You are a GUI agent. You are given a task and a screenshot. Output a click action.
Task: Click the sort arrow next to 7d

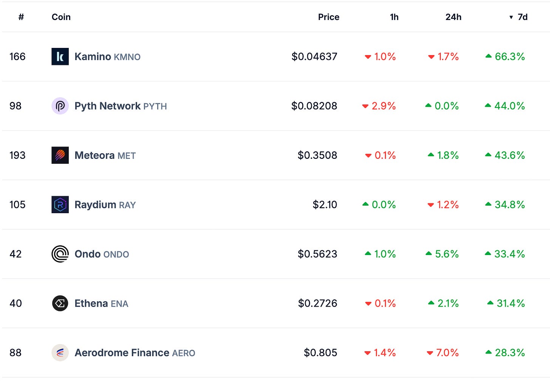click(511, 17)
